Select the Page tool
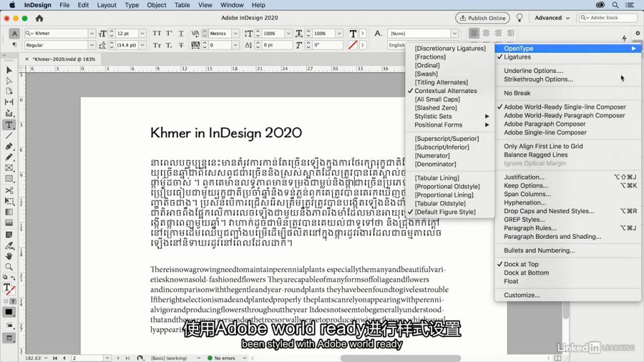The height and width of the screenshot is (362, 644). (x=9, y=91)
